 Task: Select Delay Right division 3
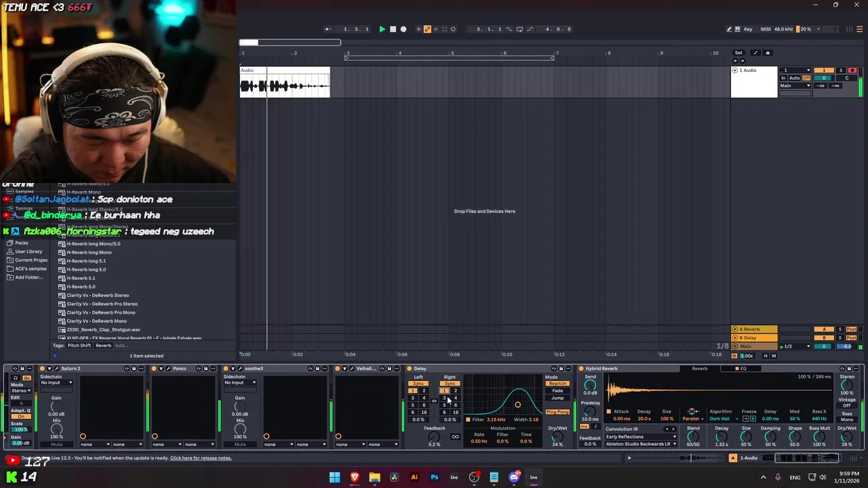(444, 398)
